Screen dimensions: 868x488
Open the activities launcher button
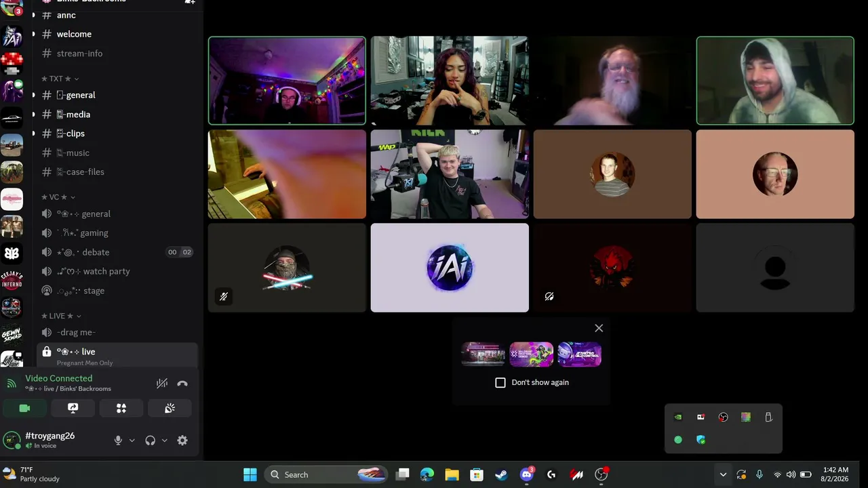pyautogui.click(x=121, y=408)
